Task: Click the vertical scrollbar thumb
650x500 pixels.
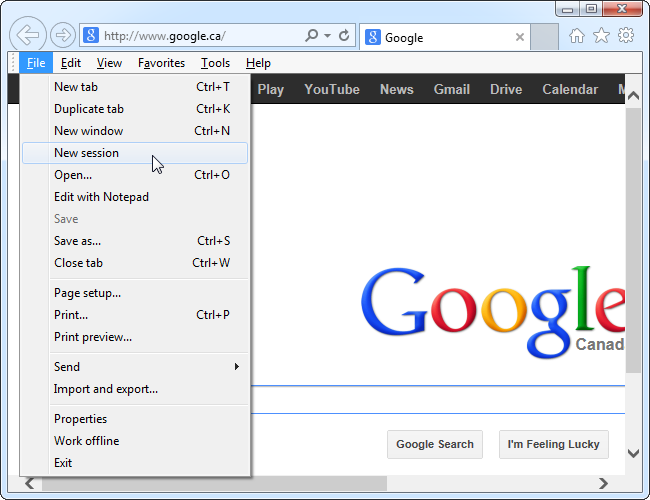Action: (x=633, y=240)
